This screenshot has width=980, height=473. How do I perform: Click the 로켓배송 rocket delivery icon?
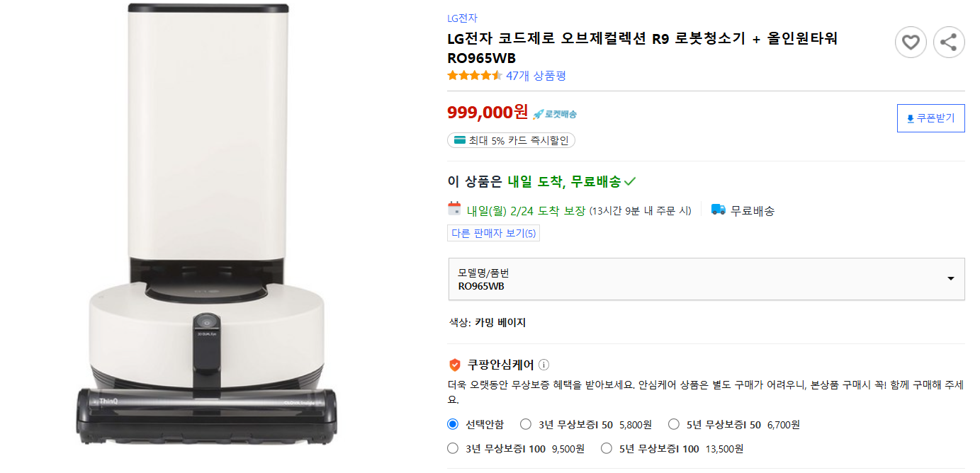coord(539,113)
